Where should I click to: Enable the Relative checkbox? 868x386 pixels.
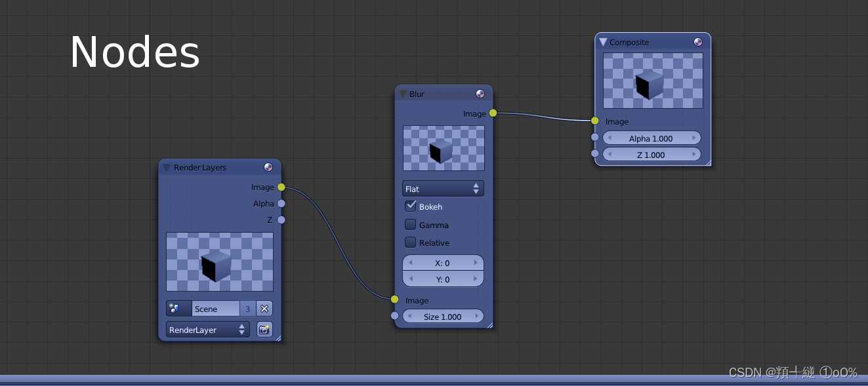click(411, 242)
